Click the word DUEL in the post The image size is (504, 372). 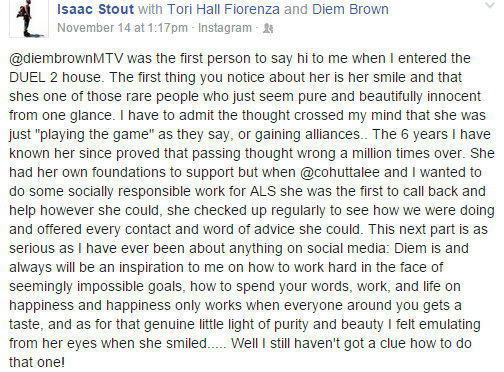(27, 77)
